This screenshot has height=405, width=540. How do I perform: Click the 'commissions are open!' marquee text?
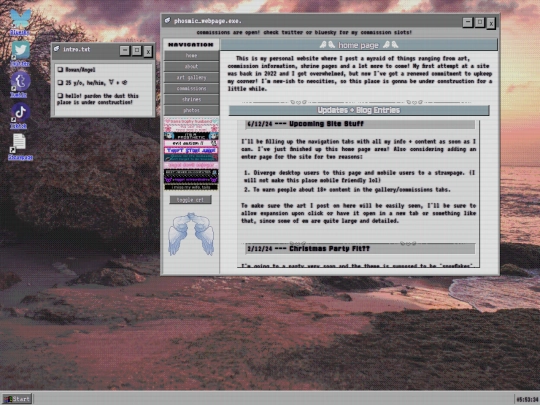(x=304, y=32)
